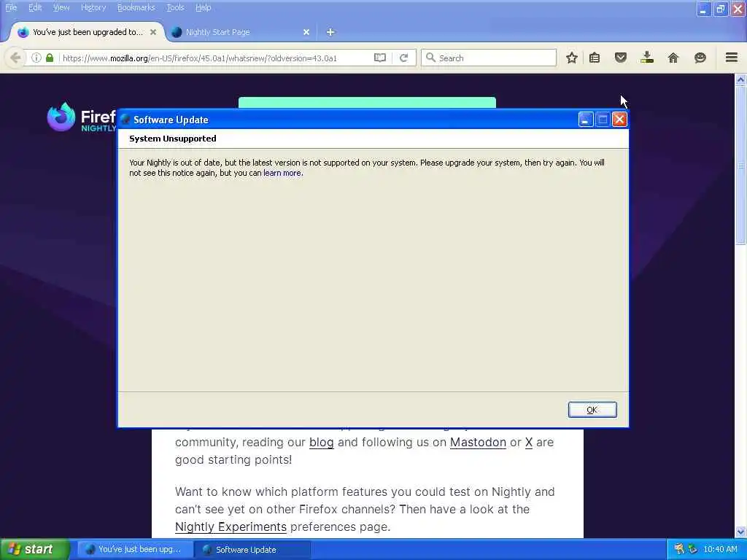Open the 'X' social link

coord(528,443)
